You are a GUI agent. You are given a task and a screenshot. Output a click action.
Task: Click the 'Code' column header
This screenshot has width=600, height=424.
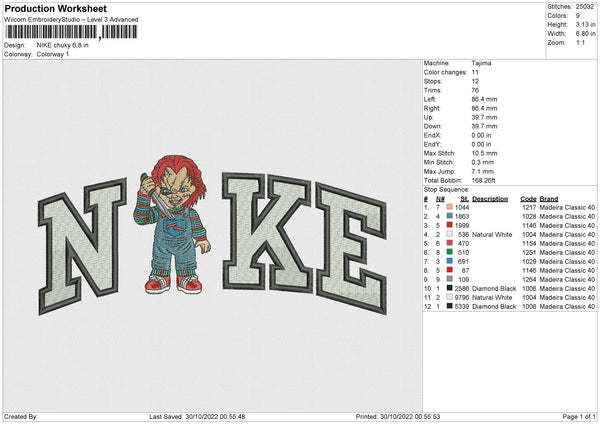tap(528, 199)
